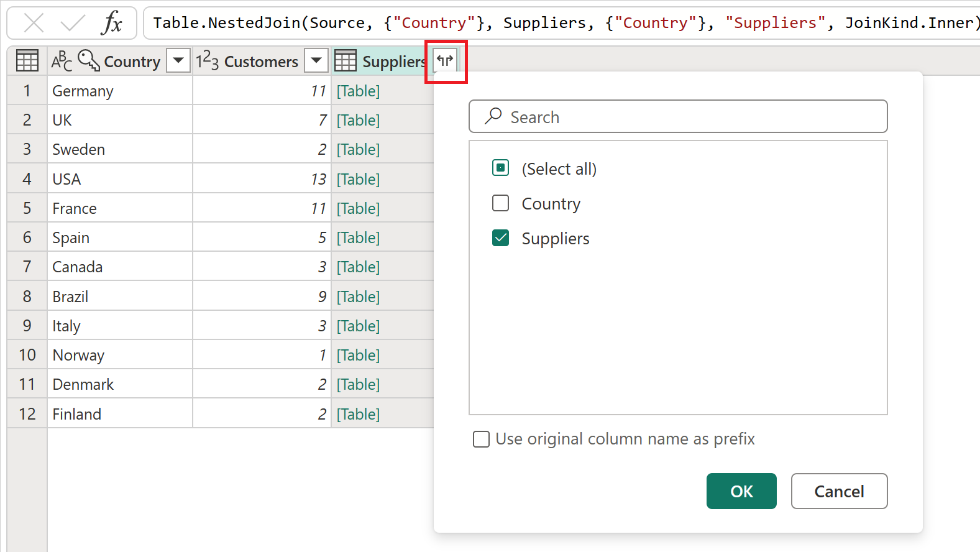Click the Customers column number type icon
The image size is (980, 552).
[x=207, y=61]
